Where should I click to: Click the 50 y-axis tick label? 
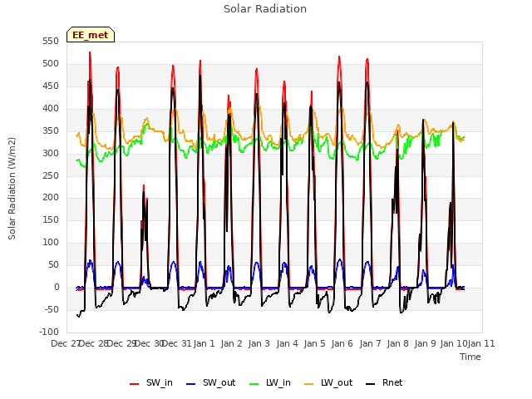point(53,264)
